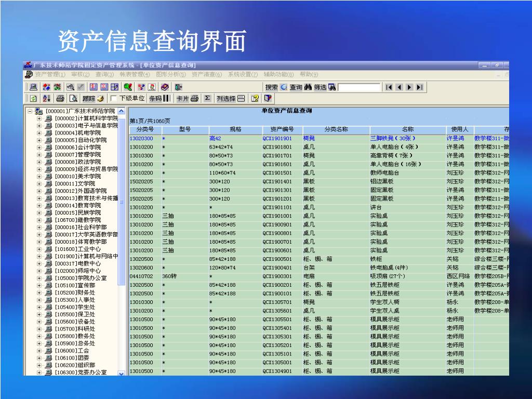Viewport: 532px width, 399px height.
Task: Click the yellow question-mark note icon
Action: 255,98
